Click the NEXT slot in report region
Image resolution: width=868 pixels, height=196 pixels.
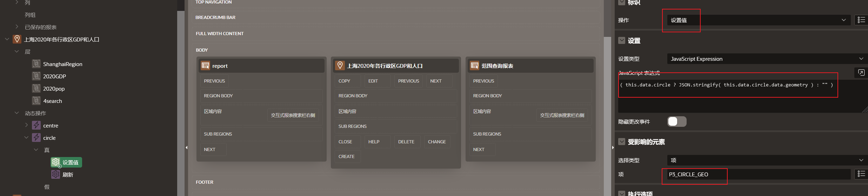tap(213, 149)
